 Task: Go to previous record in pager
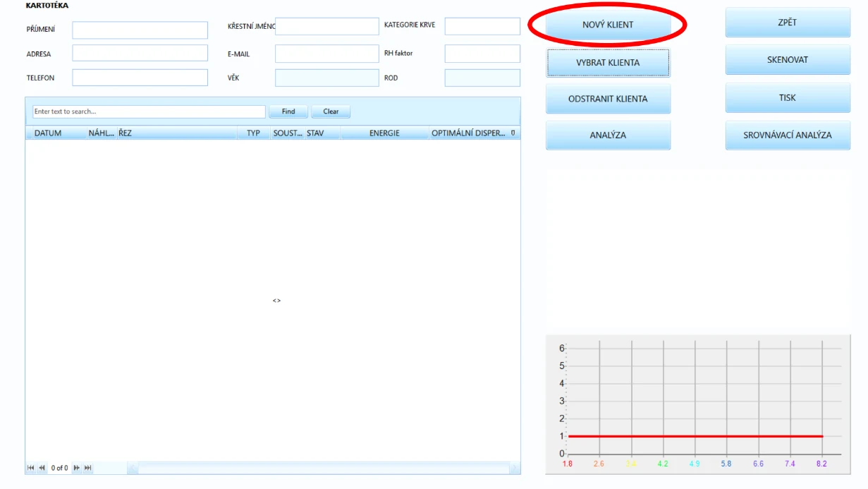(42, 468)
